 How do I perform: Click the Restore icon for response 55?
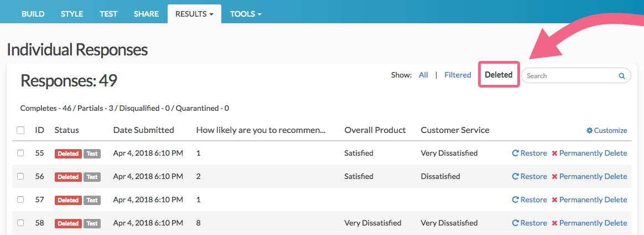point(516,154)
